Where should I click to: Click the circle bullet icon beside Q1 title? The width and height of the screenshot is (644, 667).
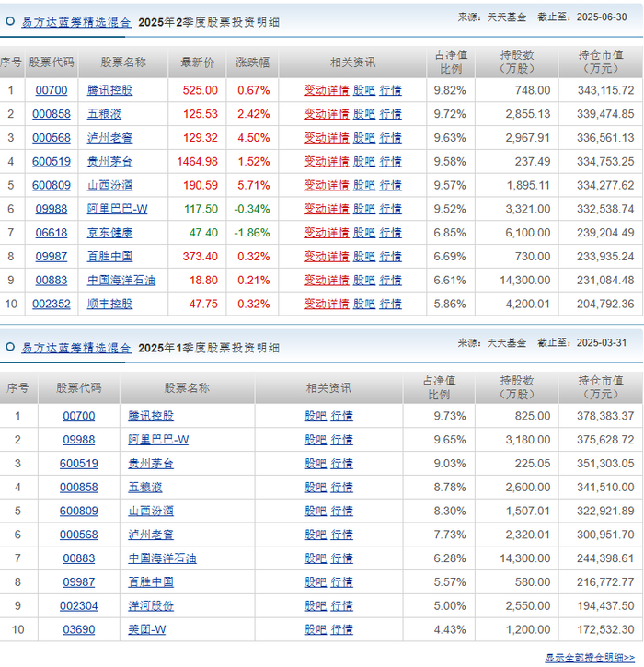10,347
